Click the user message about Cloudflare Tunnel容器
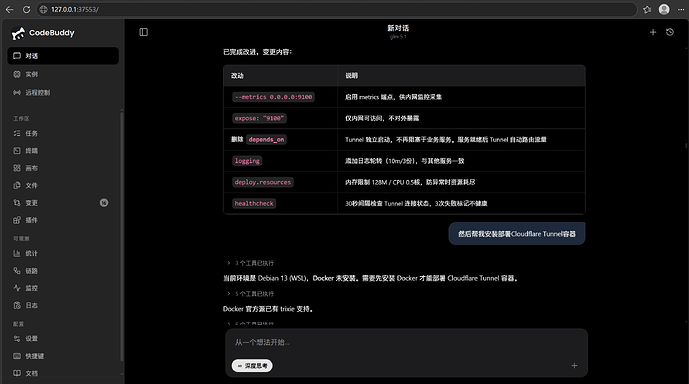The width and height of the screenshot is (689, 384). coord(517,234)
